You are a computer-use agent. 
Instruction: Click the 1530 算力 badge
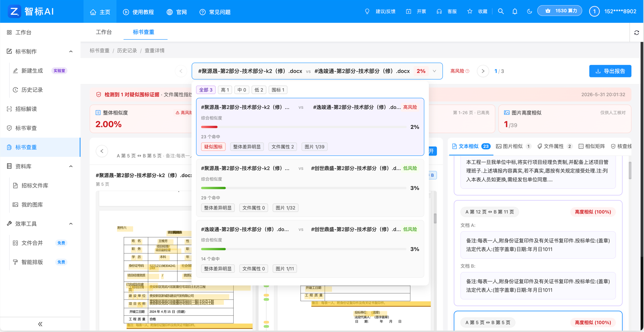coord(560,11)
